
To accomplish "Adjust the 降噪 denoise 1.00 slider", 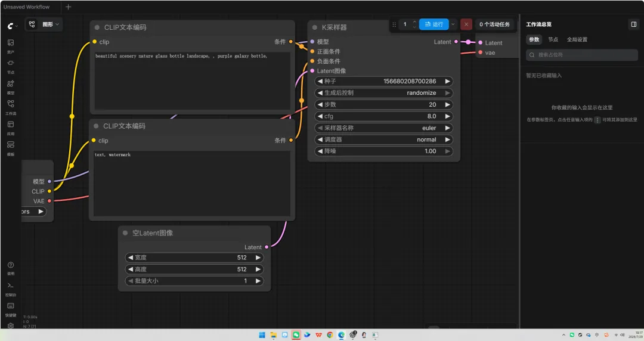I will click(383, 151).
